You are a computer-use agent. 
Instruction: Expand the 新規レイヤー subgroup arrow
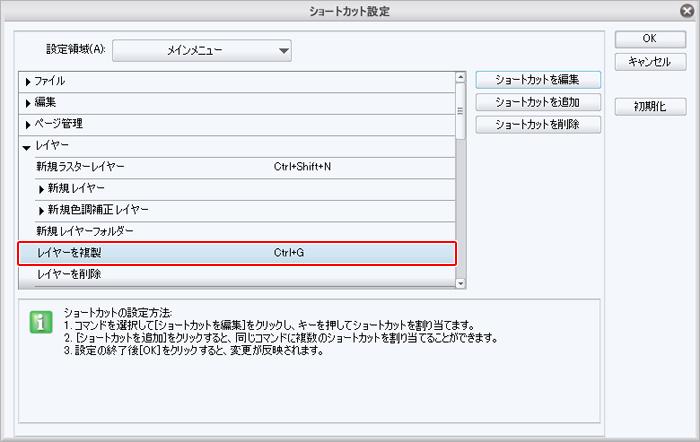click(41, 189)
